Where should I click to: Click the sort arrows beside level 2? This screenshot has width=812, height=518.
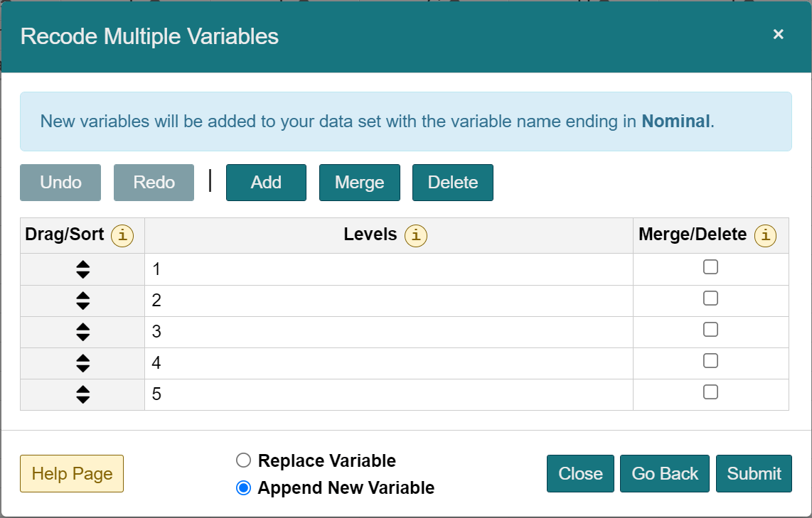coord(82,300)
